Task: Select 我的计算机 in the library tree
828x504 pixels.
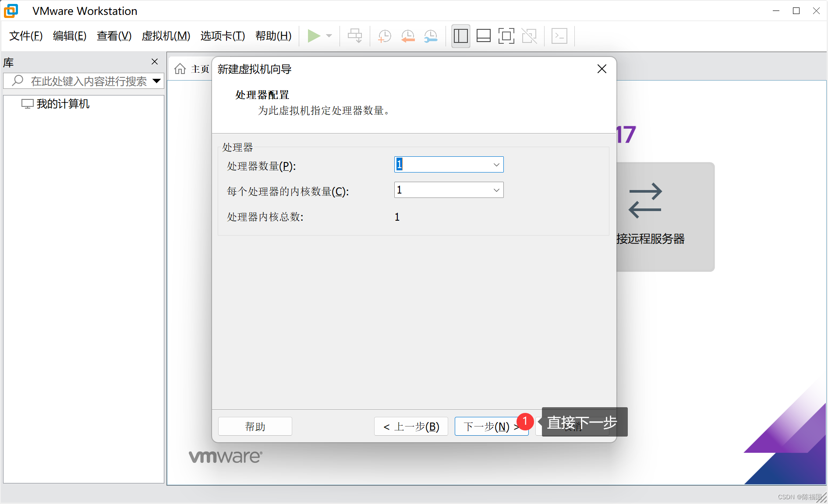Action: pyautogui.click(x=56, y=104)
